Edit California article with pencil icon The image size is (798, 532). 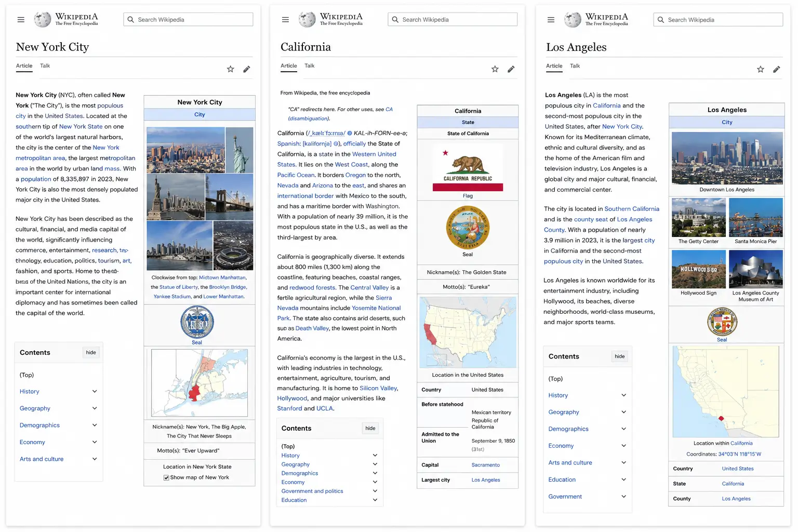511,69
